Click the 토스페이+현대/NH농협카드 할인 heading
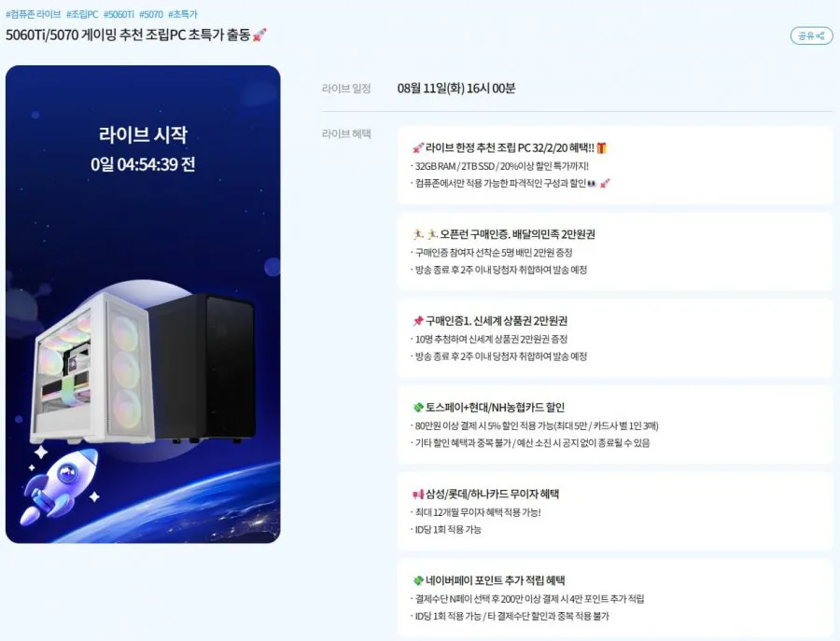The image size is (840, 641). [x=495, y=408]
